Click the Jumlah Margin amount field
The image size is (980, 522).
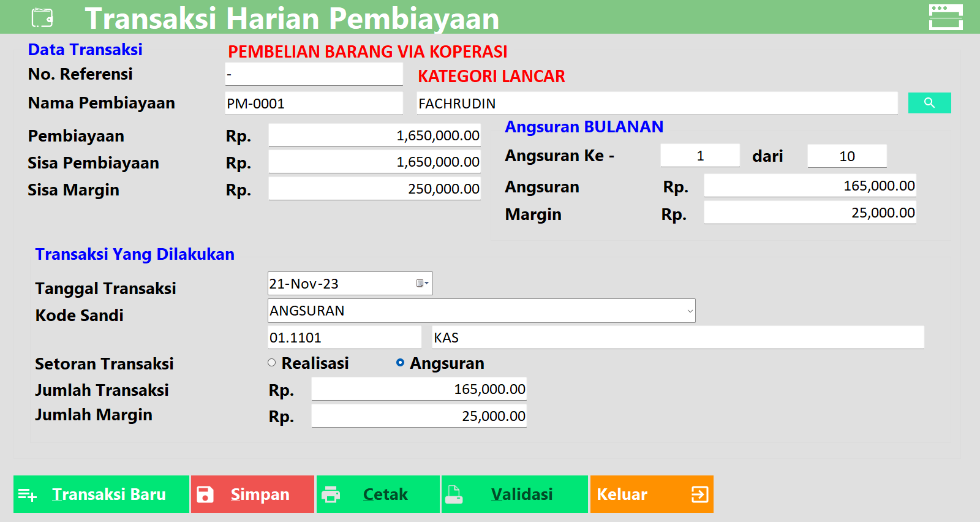(x=419, y=416)
